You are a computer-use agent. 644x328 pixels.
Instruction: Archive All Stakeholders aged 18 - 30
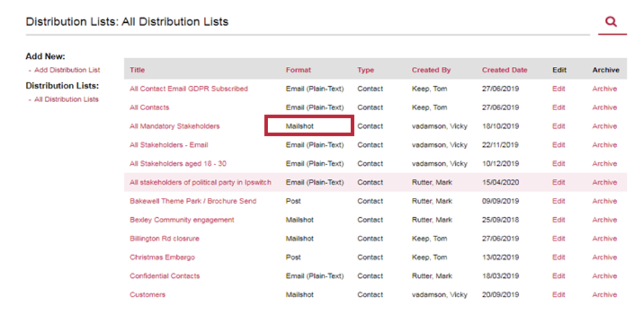tap(604, 164)
